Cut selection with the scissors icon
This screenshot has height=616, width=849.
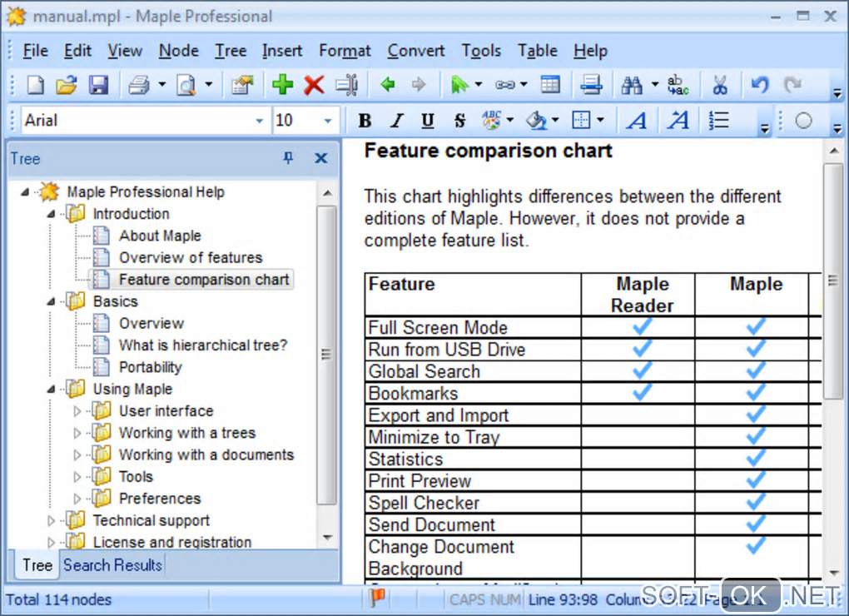(x=720, y=85)
